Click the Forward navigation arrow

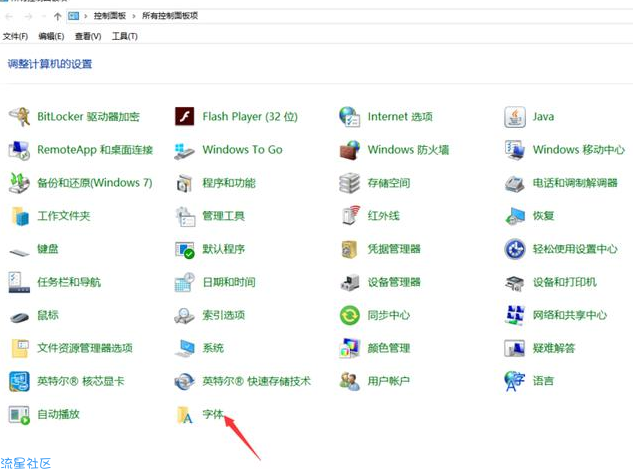[28, 16]
